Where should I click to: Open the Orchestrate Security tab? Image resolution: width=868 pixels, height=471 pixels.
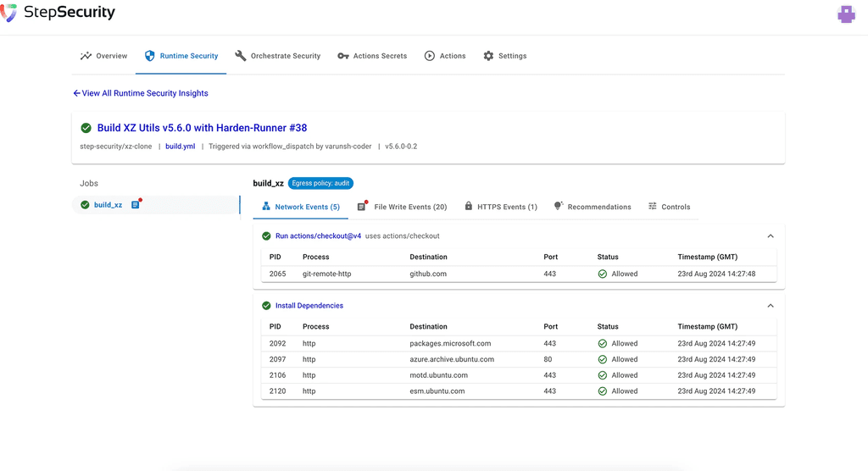[278, 56]
